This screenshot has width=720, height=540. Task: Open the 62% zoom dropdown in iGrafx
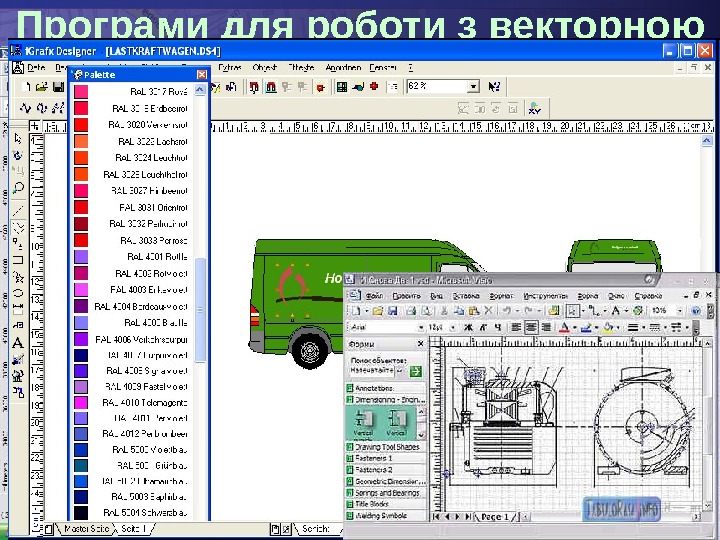(473, 86)
